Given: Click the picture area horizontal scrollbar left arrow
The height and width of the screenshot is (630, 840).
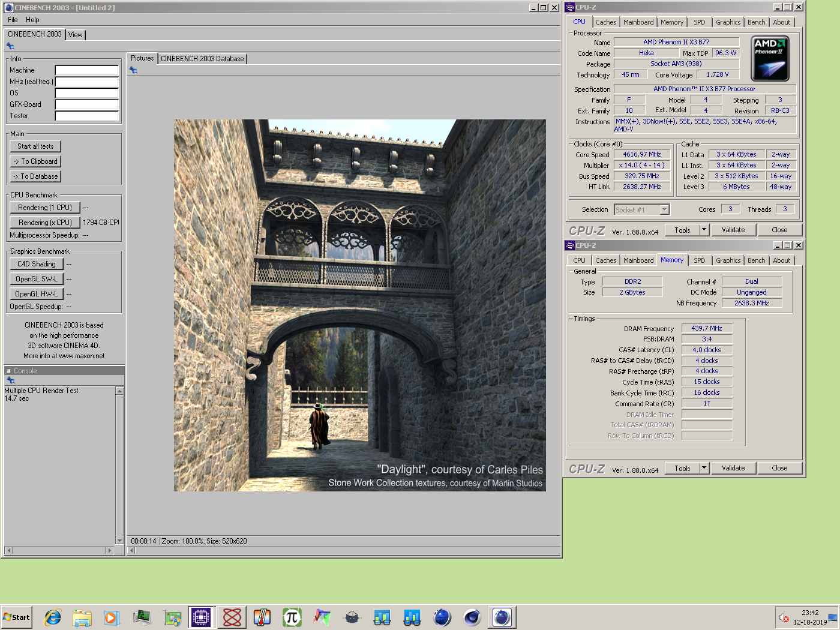Looking at the screenshot, I should pyautogui.click(x=131, y=550).
